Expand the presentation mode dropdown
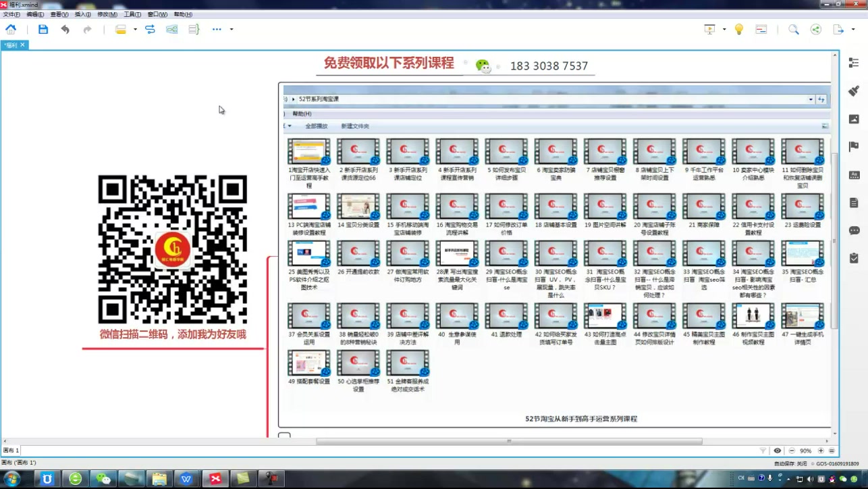868x489 pixels. tap(724, 29)
